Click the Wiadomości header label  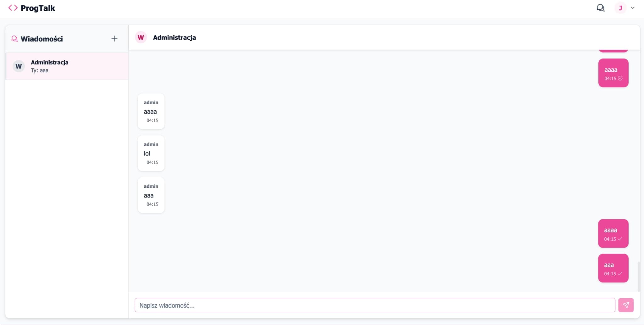tap(42, 39)
